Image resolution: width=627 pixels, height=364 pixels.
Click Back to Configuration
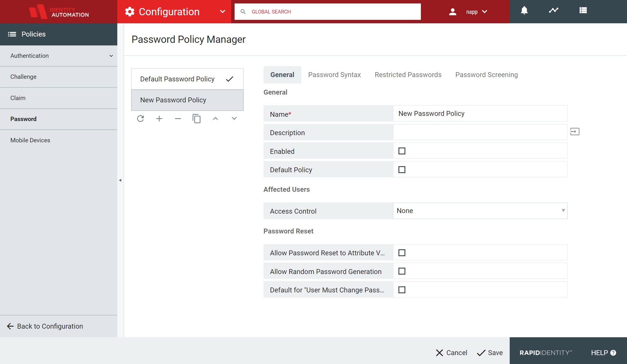click(45, 326)
